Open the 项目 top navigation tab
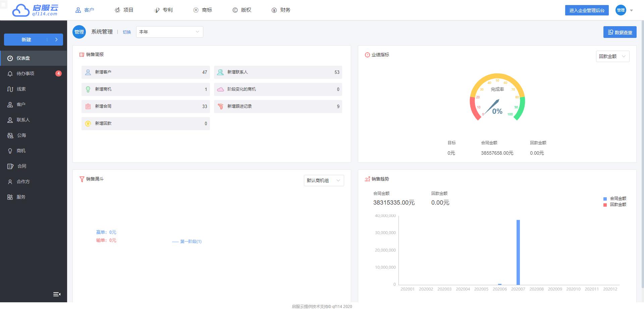The width and height of the screenshot is (644, 309). click(124, 10)
